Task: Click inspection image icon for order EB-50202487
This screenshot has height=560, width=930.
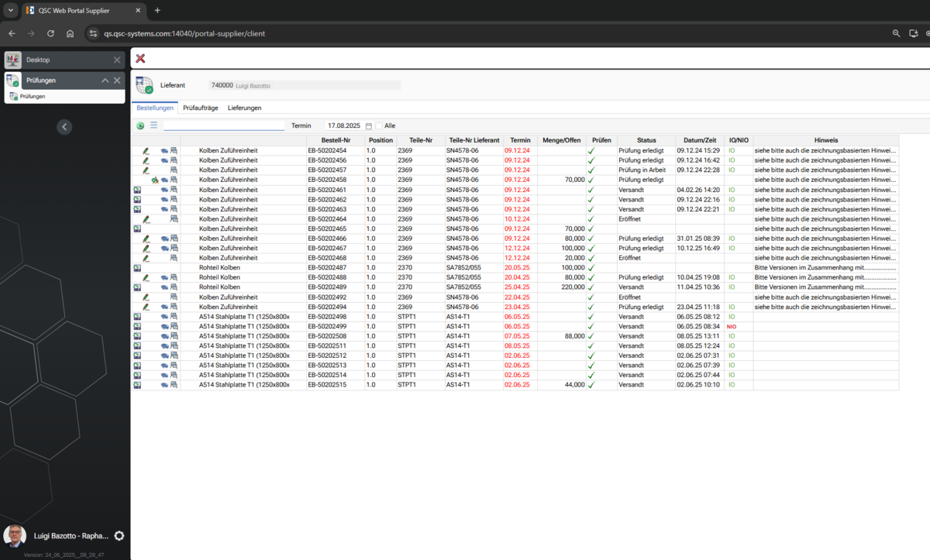Action: (137, 268)
